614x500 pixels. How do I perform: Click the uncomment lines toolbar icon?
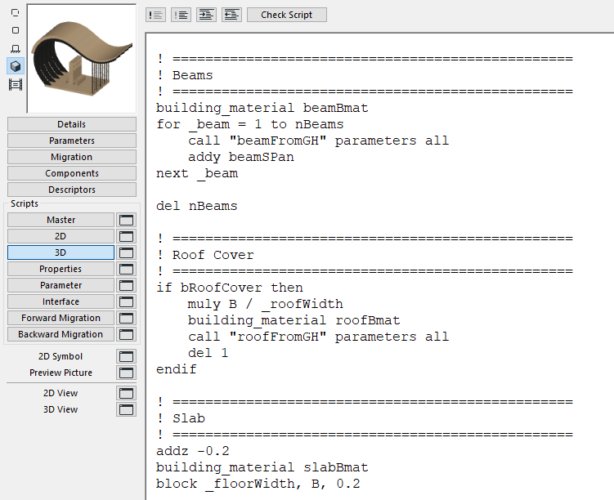click(x=181, y=15)
